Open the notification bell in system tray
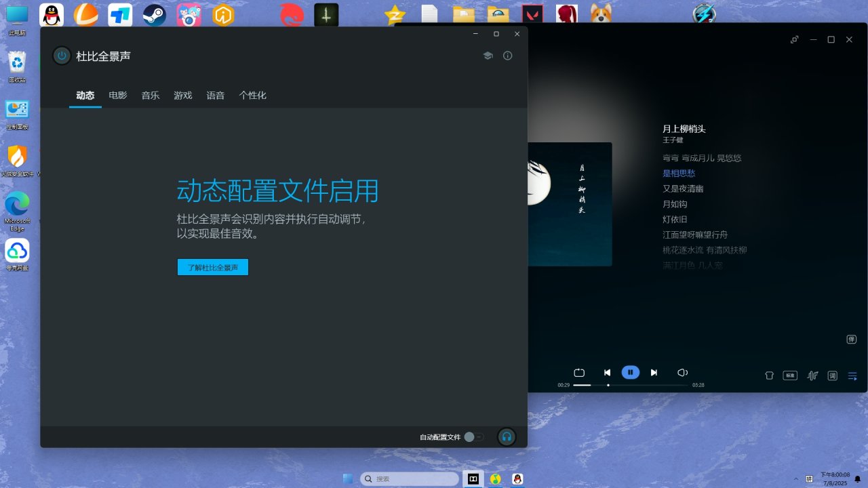868x488 pixels. [x=858, y=479]
